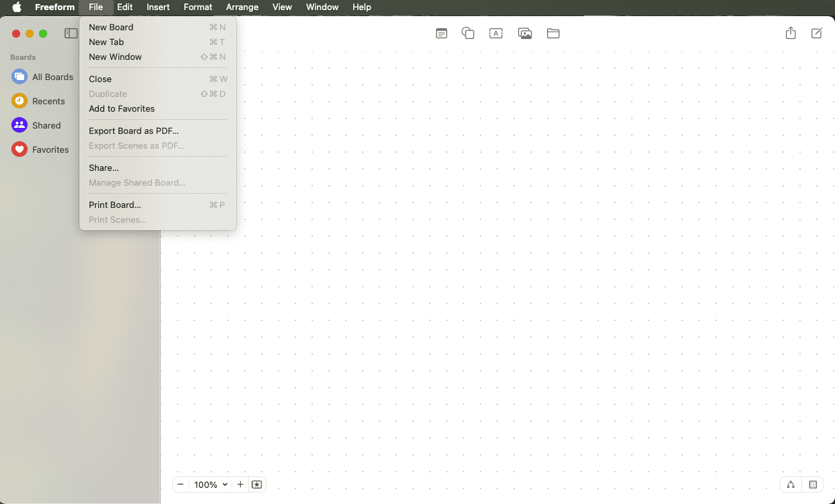835x504 pixels.
Task: Close the open File menu title
Action: [96, 7]
